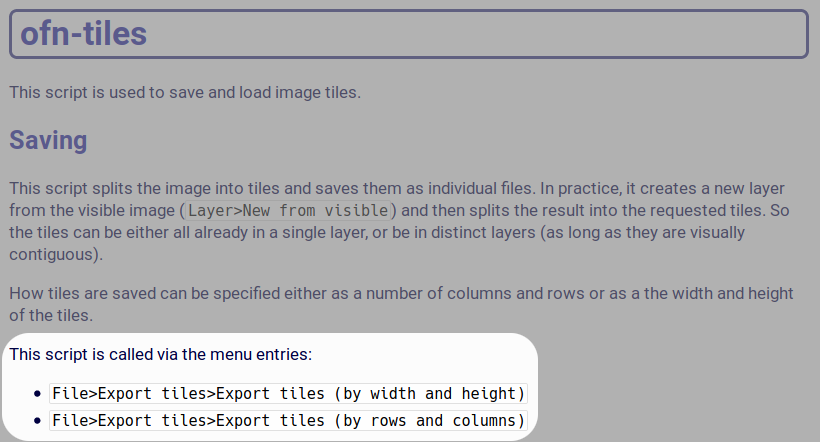820x442 pixels.
Task: Click the bullet point before the second menu entry
Action: [37, 421]
